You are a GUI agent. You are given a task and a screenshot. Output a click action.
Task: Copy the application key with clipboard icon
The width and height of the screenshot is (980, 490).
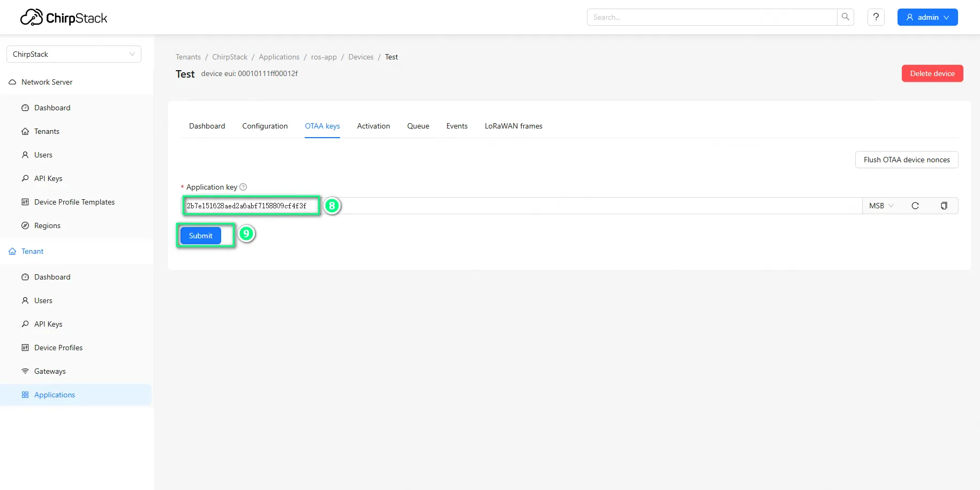pos(944,206)
